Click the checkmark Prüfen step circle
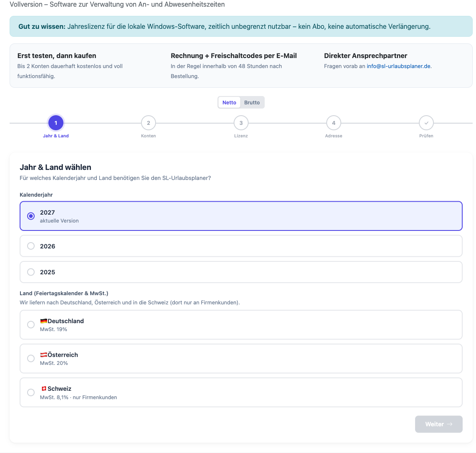The height and width of the screenshot is (453, 476). [x=426, y=123]
